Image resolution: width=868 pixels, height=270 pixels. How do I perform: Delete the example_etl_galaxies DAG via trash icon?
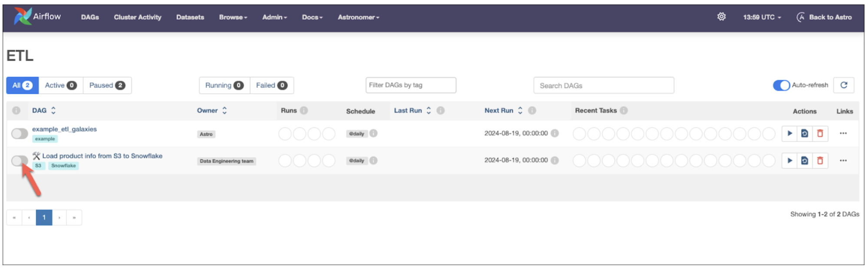[820, 133]
